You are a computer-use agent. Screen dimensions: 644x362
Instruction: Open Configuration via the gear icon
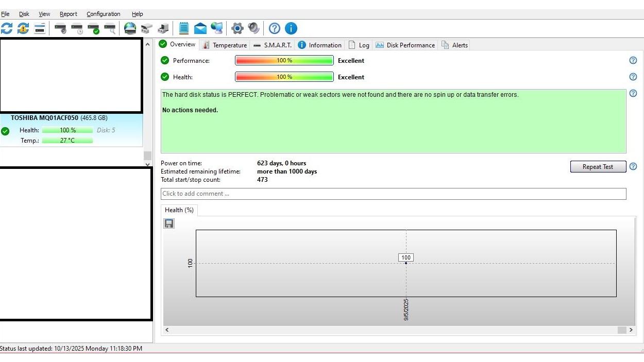237,28
